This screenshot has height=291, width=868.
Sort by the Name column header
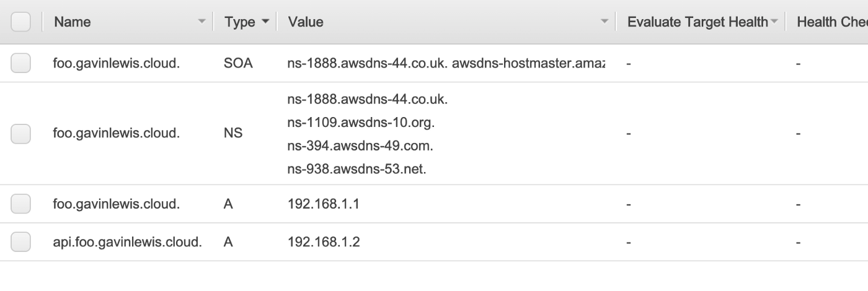point(73,22)
